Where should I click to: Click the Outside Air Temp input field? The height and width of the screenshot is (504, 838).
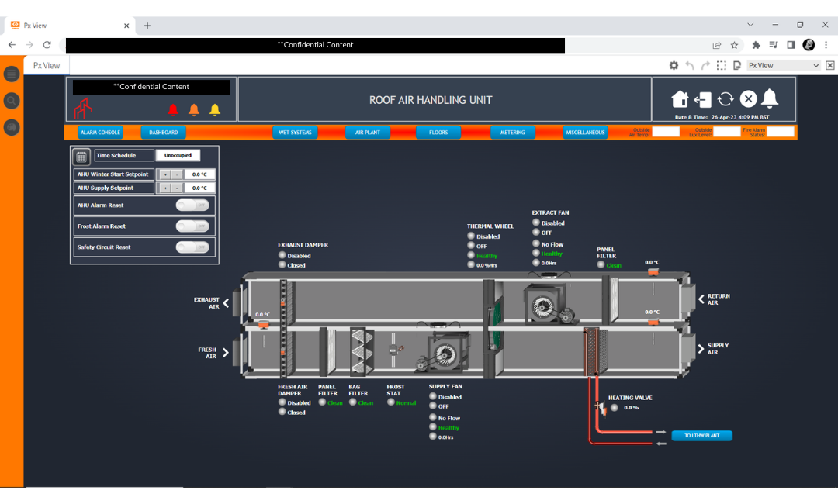click(665, 131)
